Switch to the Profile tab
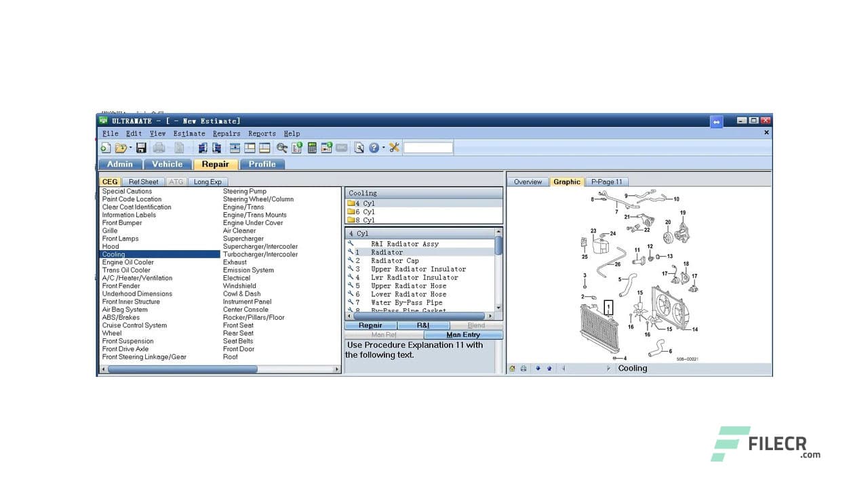868x488 pixels. pos(262,164)
